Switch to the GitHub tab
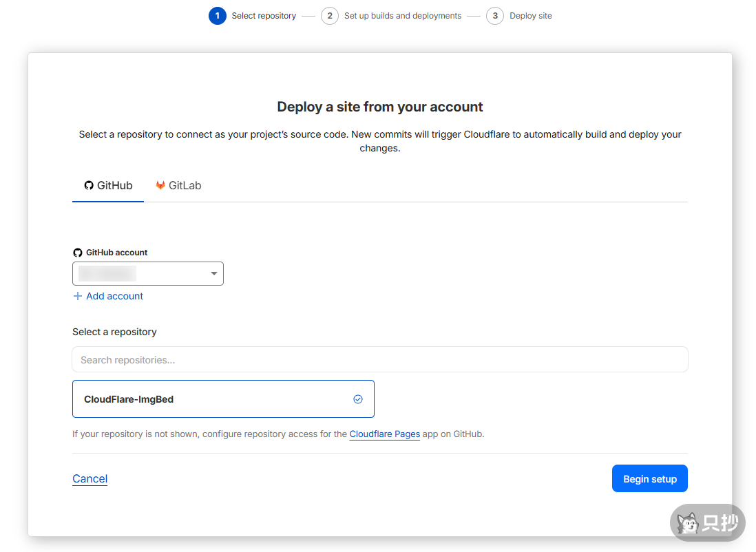The image size is (756, 552). (x=108, y=186)
